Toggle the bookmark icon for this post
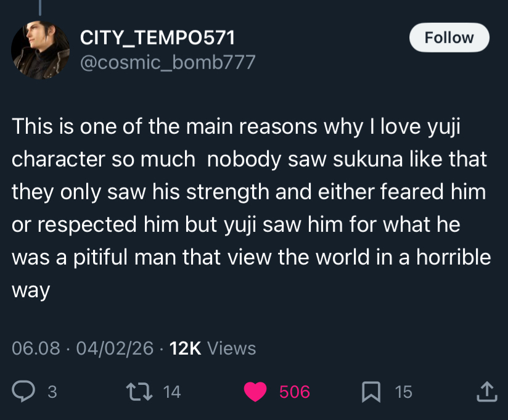 click(371, 391)
